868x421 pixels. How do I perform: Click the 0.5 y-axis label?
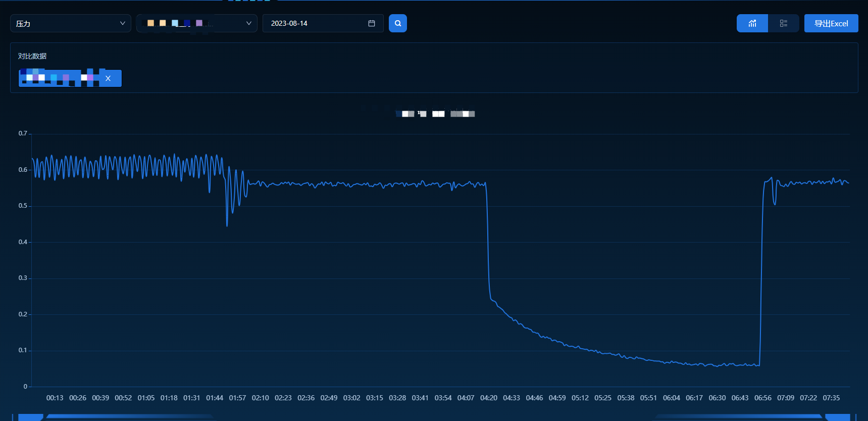coord(23,206)
